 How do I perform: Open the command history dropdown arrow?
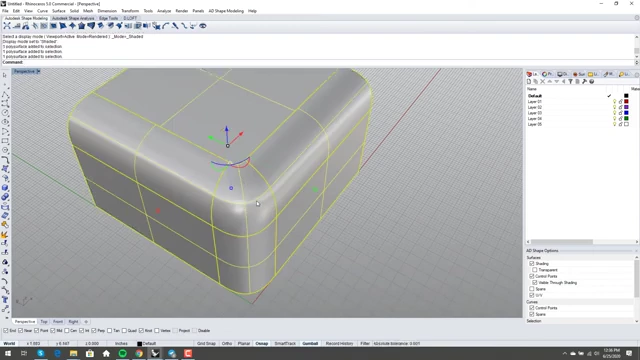(637, 62)
